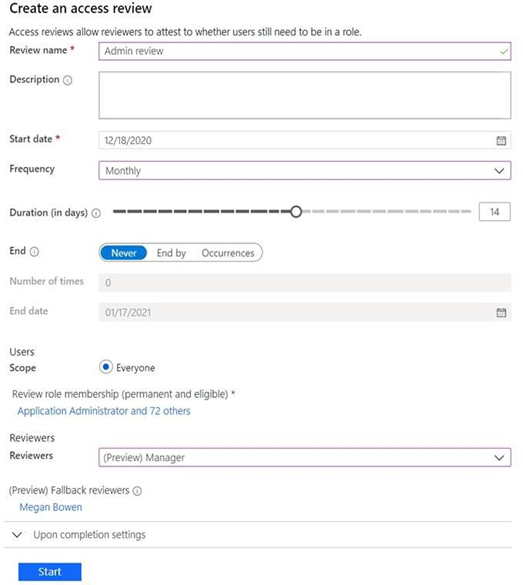Select the Never end option
Screen dimensions: 523x585
point(123,253)
